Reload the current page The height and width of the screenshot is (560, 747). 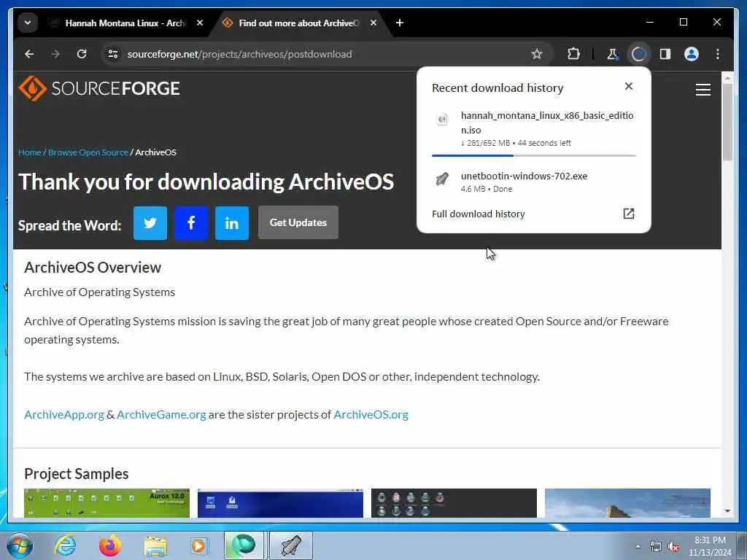[82, 54]
